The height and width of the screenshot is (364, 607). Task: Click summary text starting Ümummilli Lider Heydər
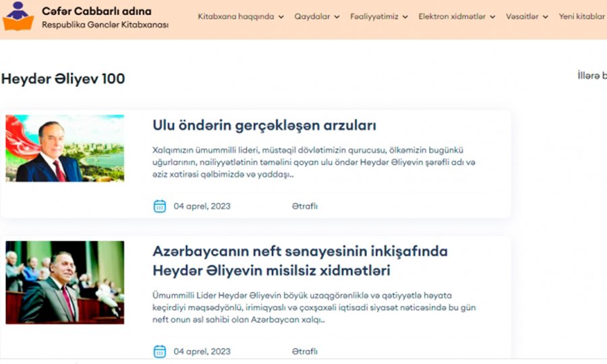[314, 307]
